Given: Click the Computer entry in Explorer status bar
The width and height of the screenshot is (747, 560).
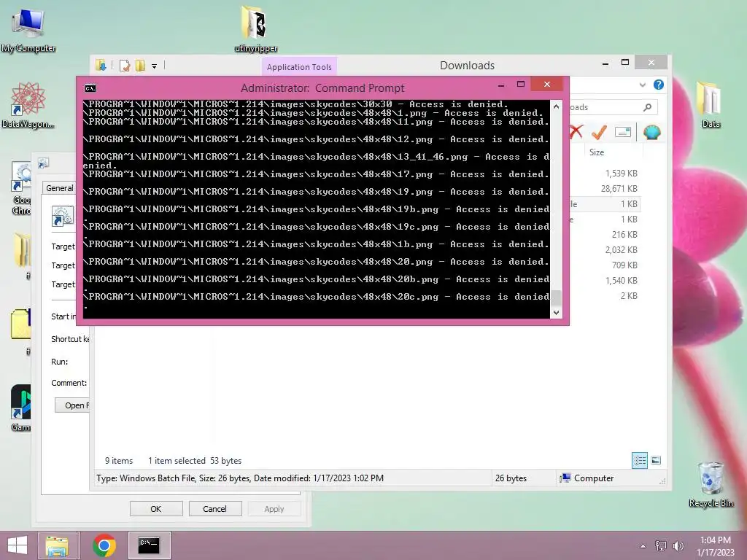Looking at the screenshot, I should pos(587,478).
